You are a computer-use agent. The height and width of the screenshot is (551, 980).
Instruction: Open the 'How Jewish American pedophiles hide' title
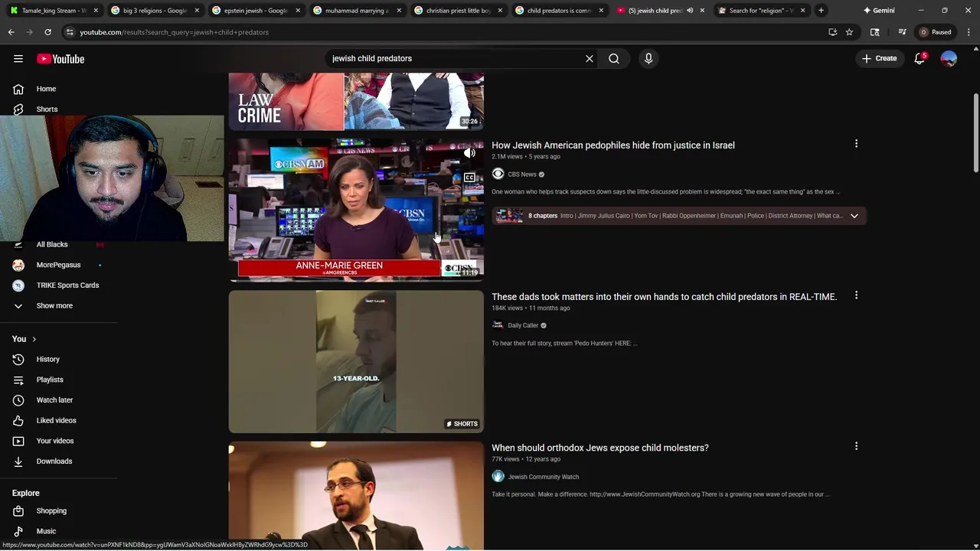click(x=612, y=145)
